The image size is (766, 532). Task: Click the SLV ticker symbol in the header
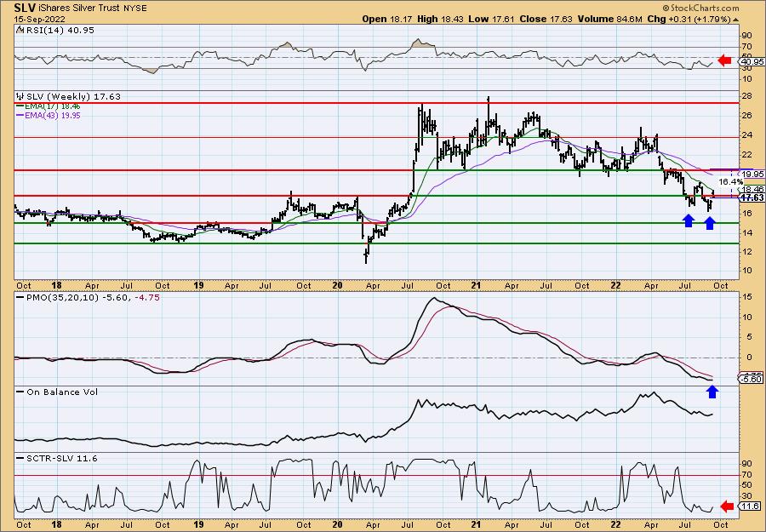[25, 8]
